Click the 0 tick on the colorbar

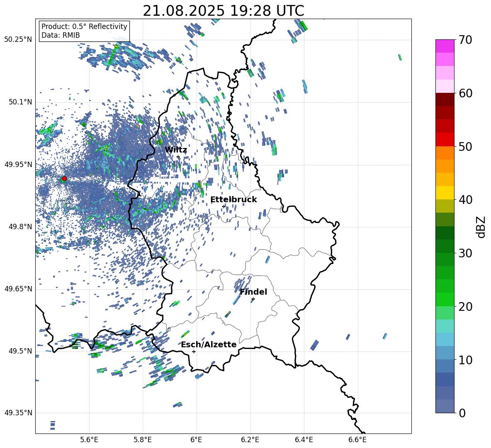(462, 413)
